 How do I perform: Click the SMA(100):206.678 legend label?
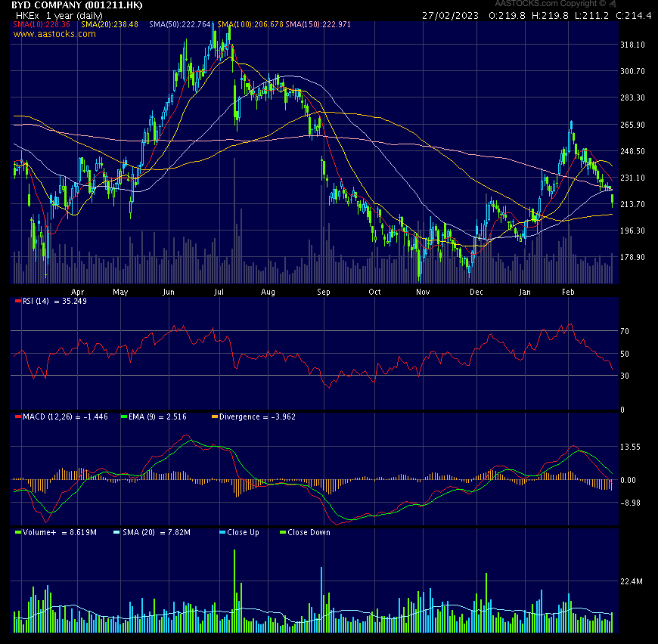(250, 24)
